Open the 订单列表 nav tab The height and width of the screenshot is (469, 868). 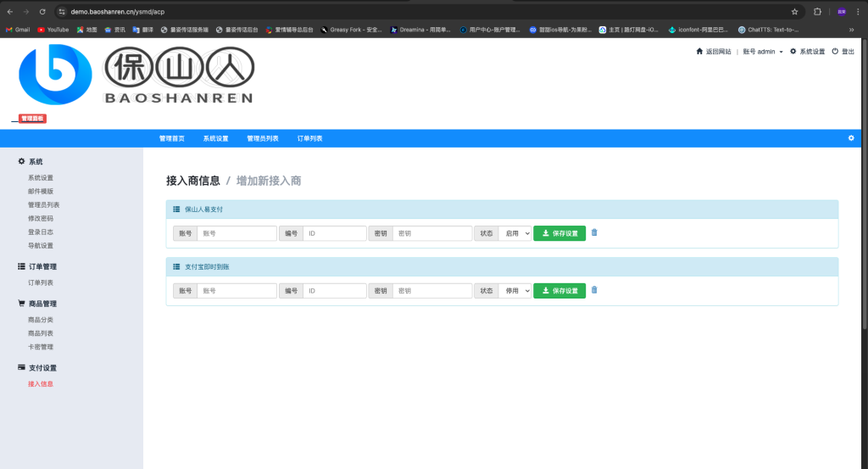coord(309,138)
